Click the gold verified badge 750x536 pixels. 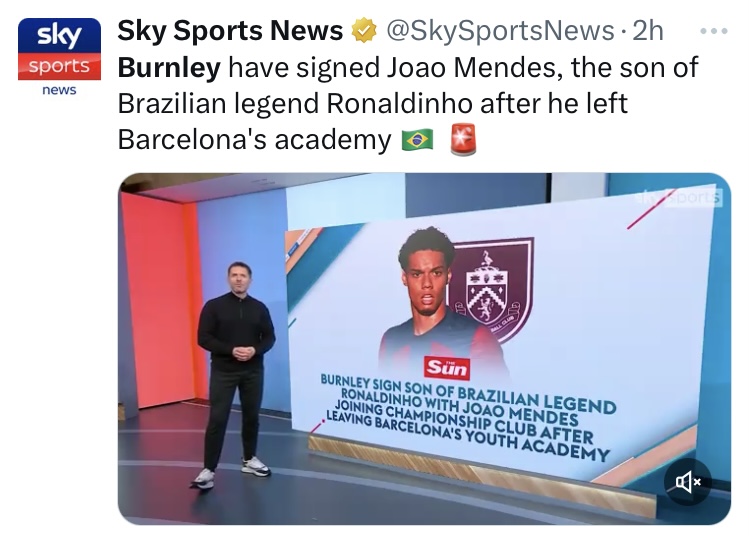364,31
